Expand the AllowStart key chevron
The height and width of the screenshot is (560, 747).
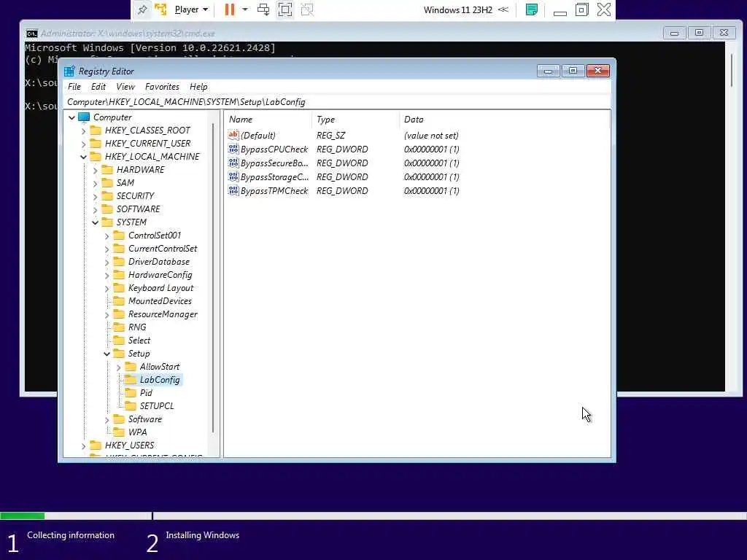click(x=118, y=367)
